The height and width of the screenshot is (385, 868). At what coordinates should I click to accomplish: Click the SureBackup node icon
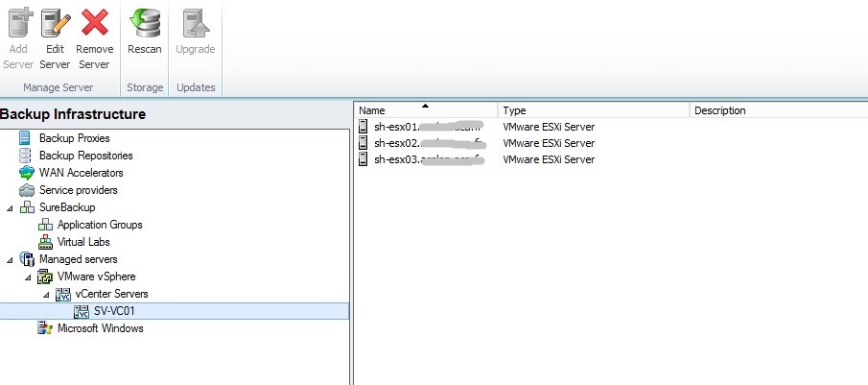click(27, 207)
